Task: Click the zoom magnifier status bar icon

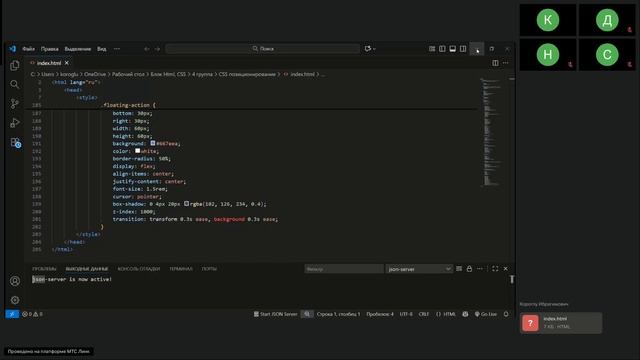Action: (307, 314)
